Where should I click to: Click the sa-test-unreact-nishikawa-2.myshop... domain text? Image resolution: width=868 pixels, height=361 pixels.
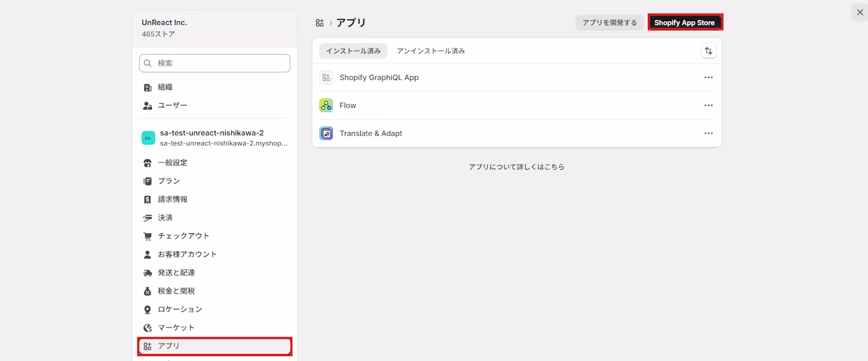pyautogui.click(x=224, y=143)
